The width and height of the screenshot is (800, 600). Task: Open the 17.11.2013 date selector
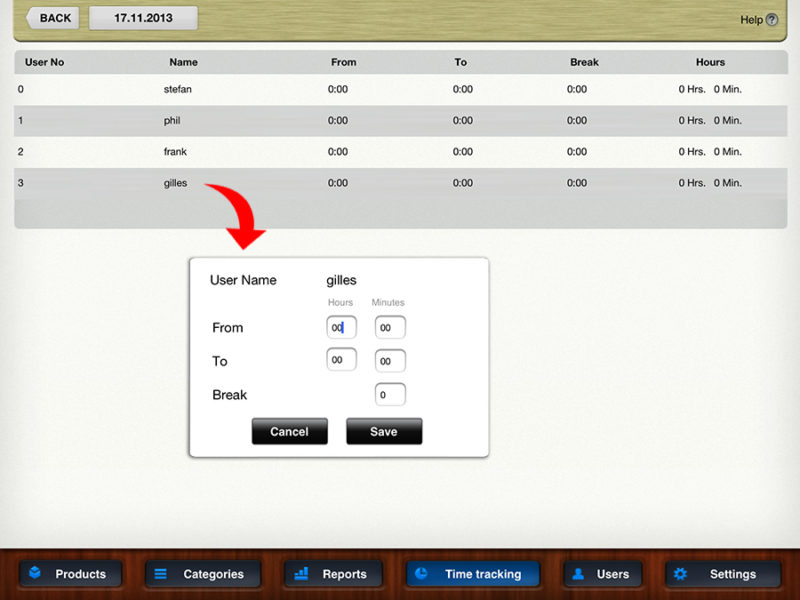143,18
